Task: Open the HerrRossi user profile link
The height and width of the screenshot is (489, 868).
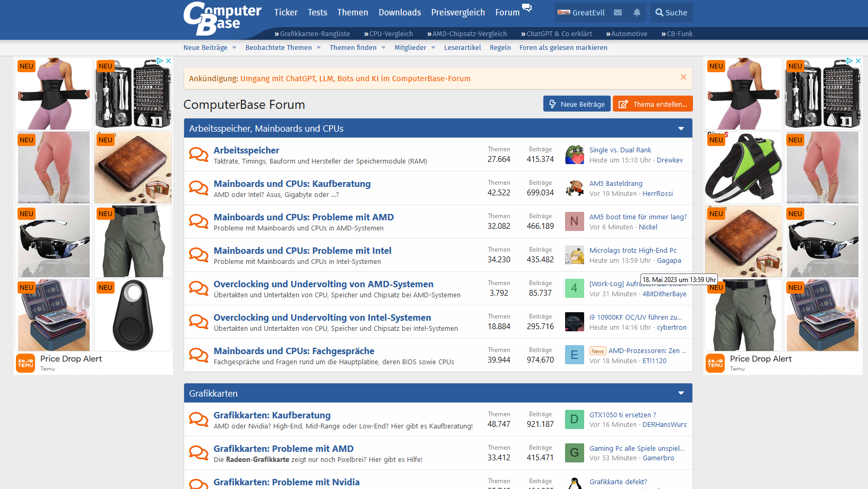Action: 657,194
